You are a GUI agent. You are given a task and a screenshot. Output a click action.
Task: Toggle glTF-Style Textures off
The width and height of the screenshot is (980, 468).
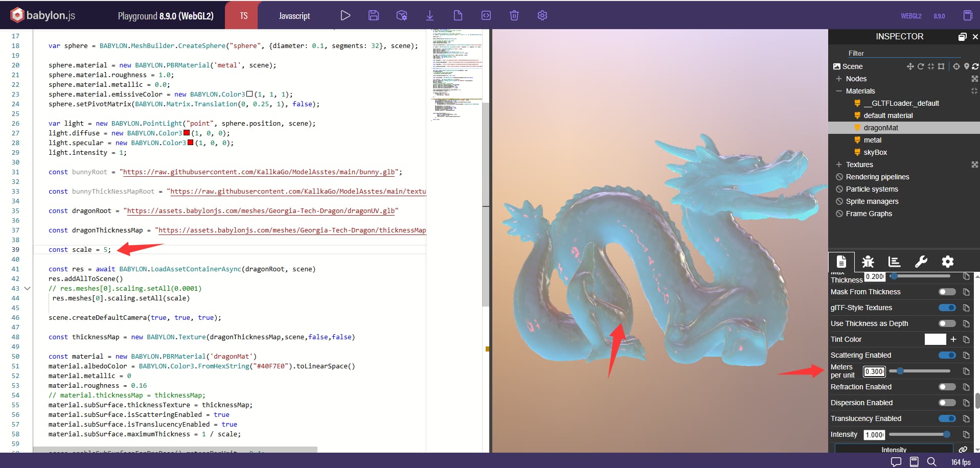coord(947,308)
